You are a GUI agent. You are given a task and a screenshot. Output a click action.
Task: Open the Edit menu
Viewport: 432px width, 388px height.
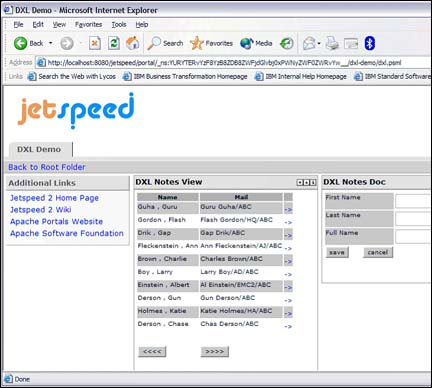coord(38,24)
